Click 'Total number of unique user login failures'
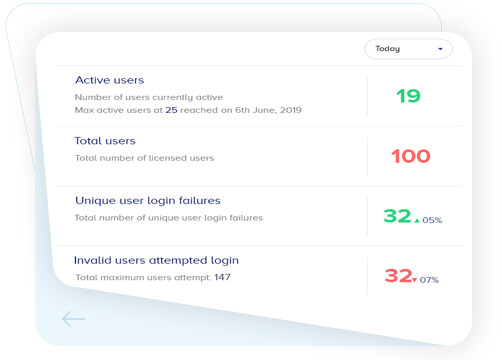 (169, 218)
